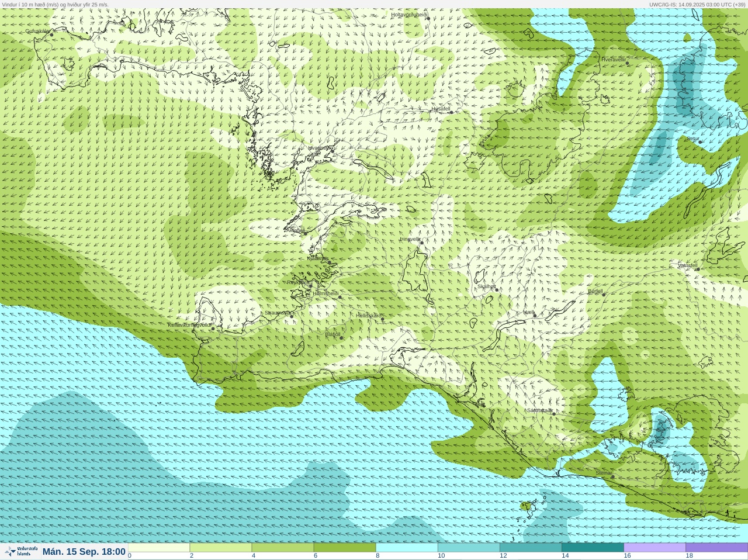Screen dimensions: 748x560
Task: Click the legend scale number 10
Action: [x=441, y=556]
